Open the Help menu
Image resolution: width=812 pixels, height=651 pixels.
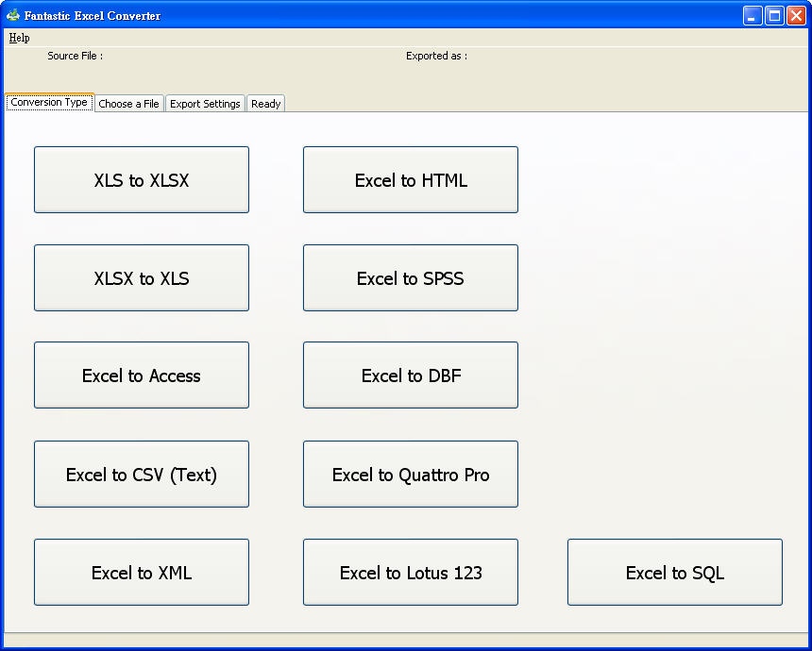[19, 38]
